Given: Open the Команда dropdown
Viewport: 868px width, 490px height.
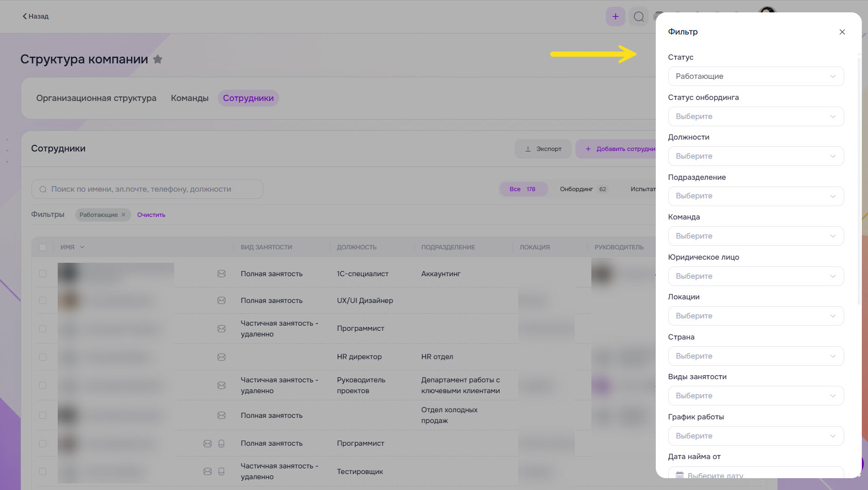Looking at the screenshot, I should pyautogui.click(x=756, y=236).
